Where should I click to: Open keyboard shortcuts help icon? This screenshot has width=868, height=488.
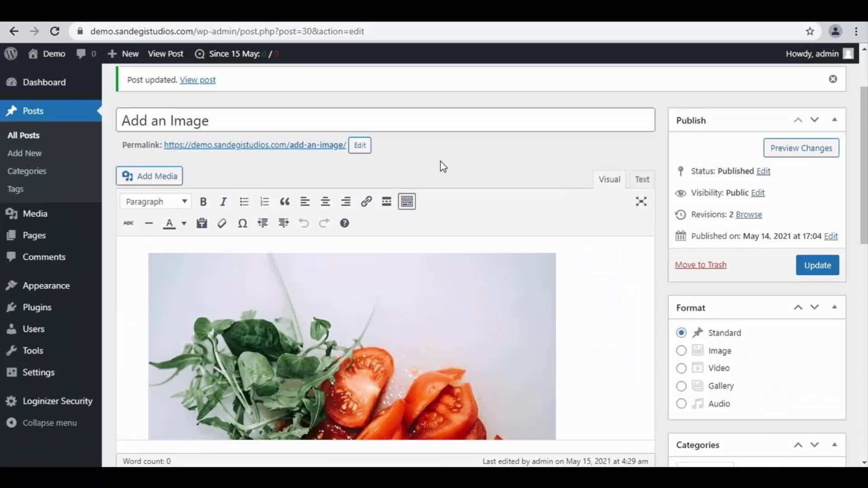344,223
